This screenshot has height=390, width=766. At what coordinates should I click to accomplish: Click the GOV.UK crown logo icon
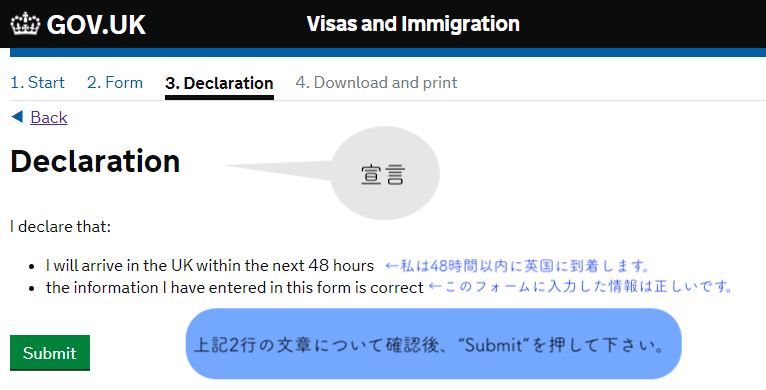pyautogui.click(x=25, y=23)
